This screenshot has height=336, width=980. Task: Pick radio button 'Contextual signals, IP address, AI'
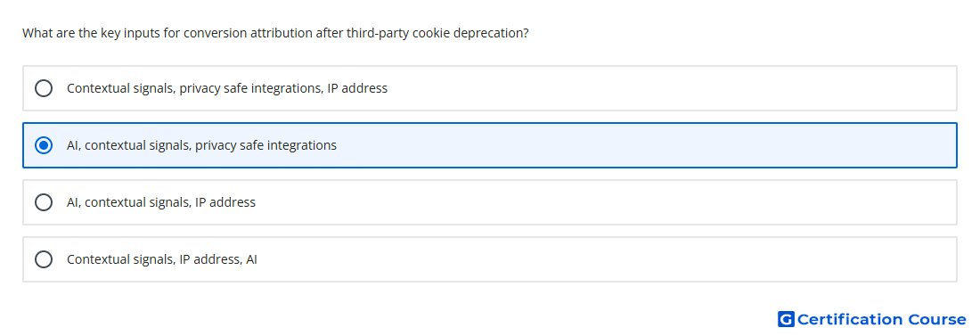tap(44, 259)
